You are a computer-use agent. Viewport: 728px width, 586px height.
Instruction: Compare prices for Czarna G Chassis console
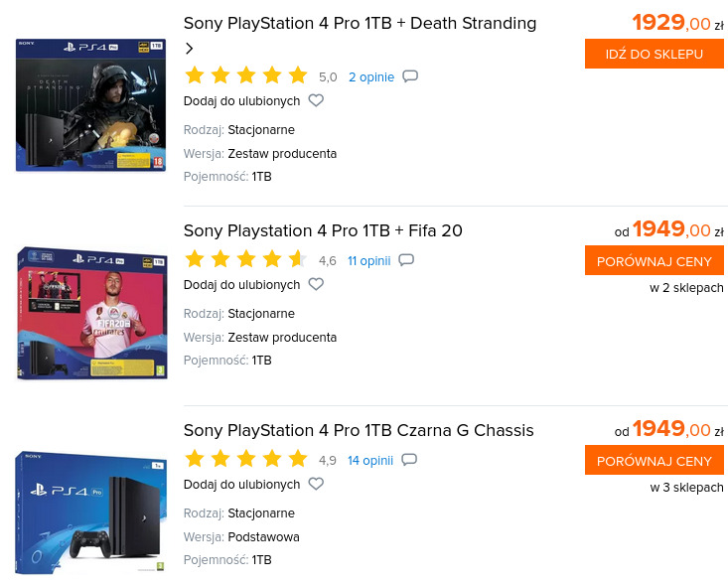pos(654,461)
